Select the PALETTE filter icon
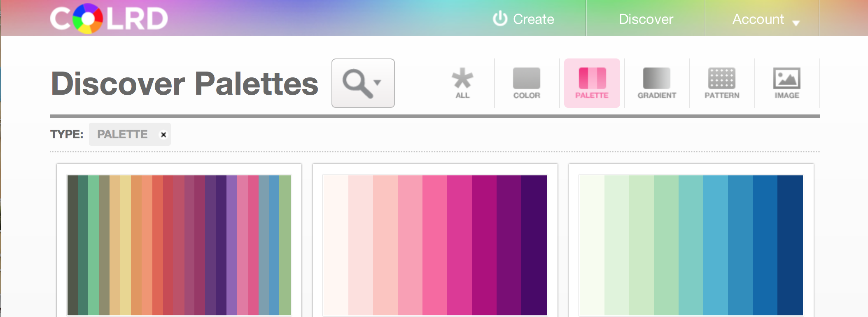868x317 pixels. point(592,83)
